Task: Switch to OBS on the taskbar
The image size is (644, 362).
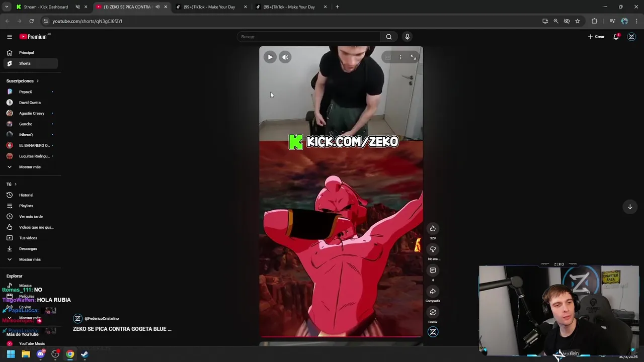Action: (55, 354)
